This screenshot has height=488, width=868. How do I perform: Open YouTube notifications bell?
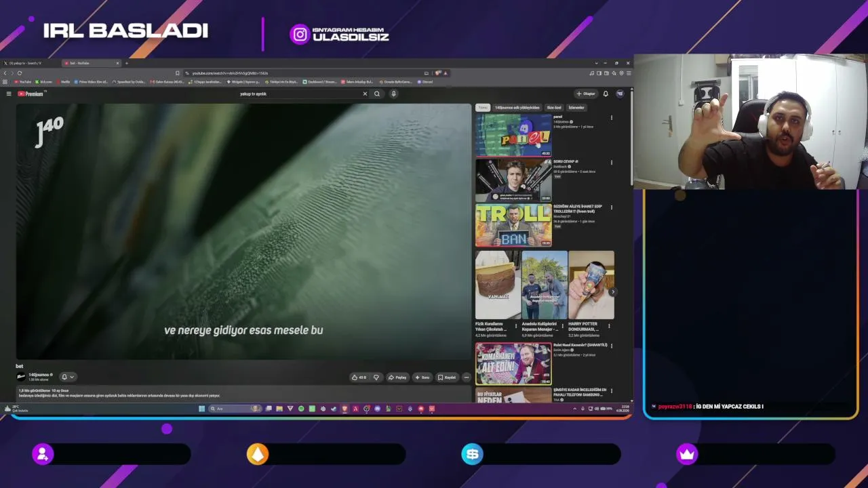(x=606, y=94)
